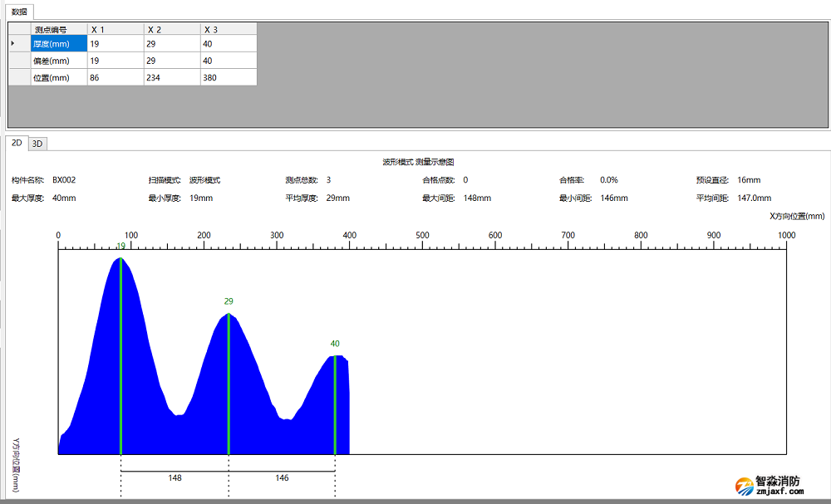Click the 146 spacing label below chart
Image resolution: width=831 pixels, height=504 pixels.
[282, 478]
